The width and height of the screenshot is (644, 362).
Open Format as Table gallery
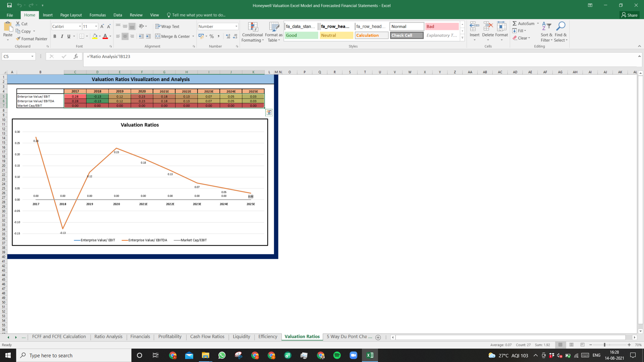274,32
